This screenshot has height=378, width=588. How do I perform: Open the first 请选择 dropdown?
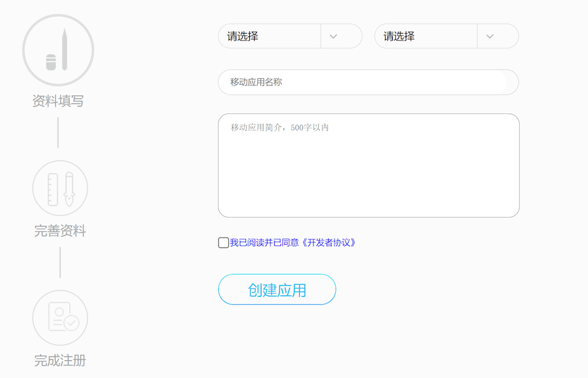(269, 36)
